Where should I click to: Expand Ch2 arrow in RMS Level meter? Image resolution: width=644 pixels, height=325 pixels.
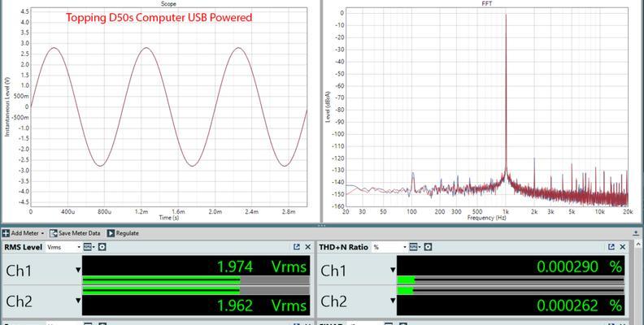point(78,301)
